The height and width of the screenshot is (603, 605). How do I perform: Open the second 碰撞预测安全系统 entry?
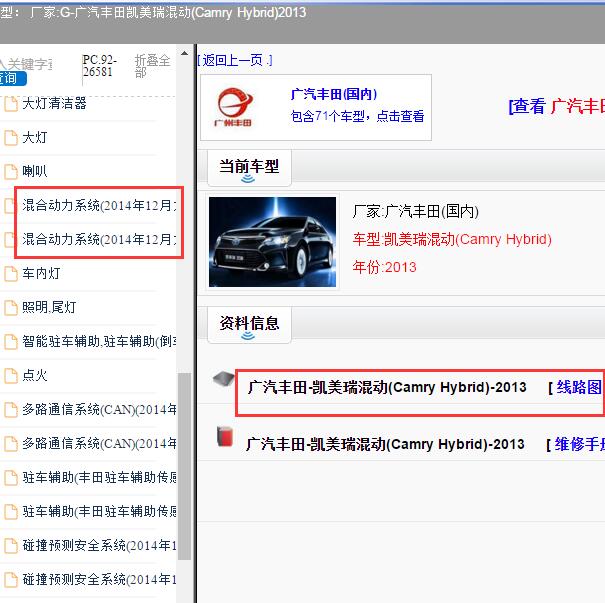(99, 579)
